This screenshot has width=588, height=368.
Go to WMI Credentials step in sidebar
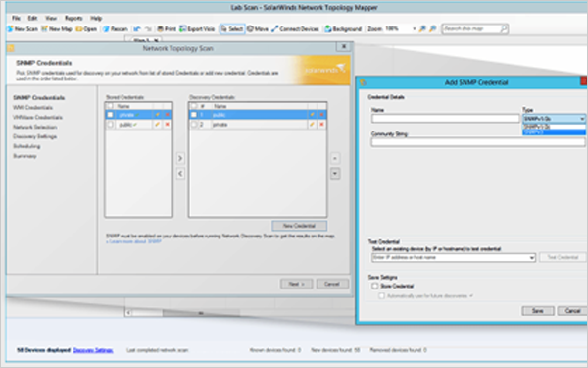click(x=32, y=107)
